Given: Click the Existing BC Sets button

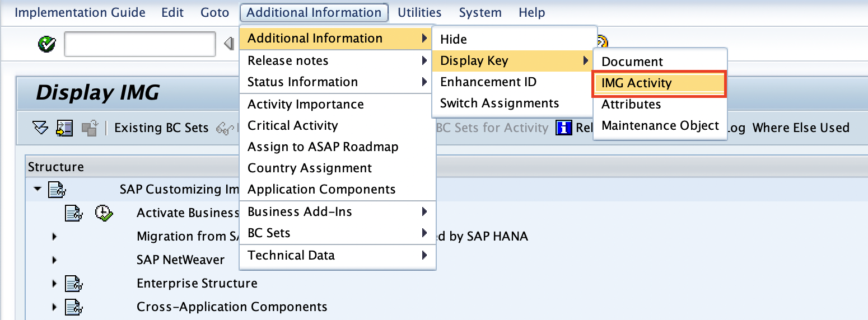Looking at the screenshot, I should (x=161, y=128).
